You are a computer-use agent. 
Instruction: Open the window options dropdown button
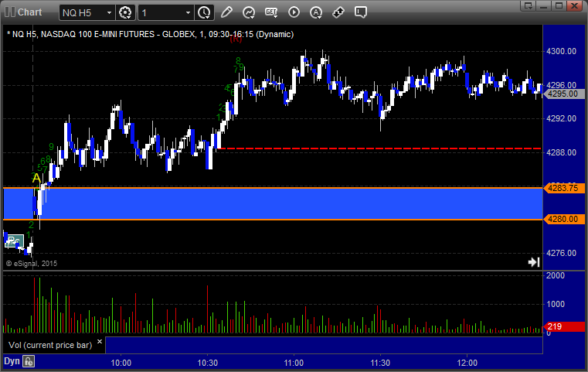click(x=528, y=5)
